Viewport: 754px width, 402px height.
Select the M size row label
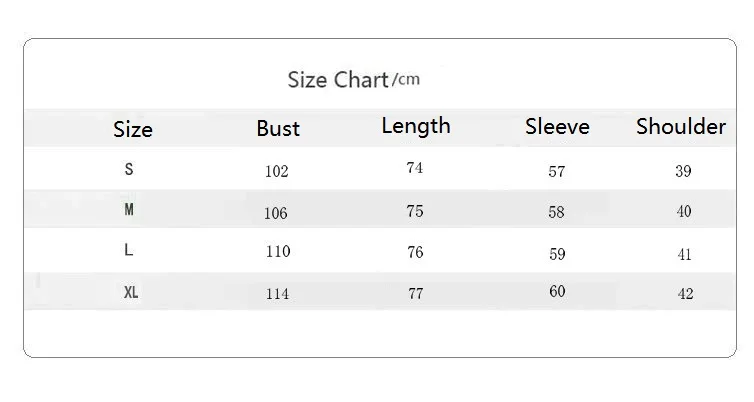[x=129, y=211]
